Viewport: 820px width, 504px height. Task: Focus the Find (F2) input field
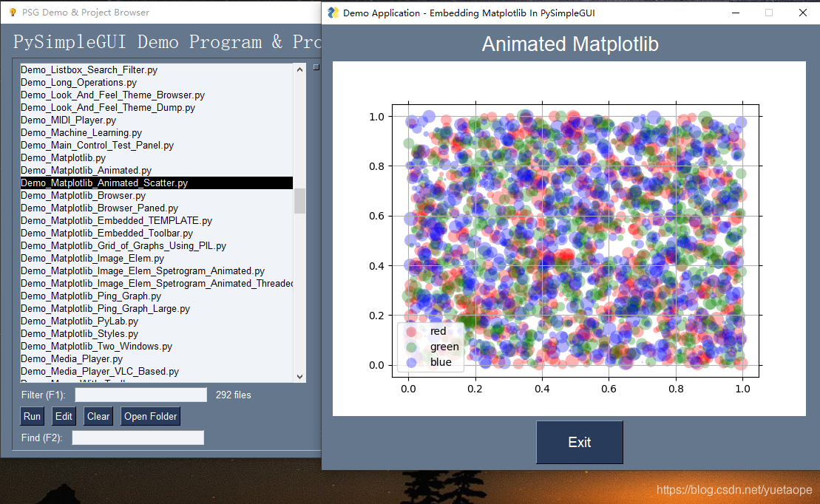[138, 437]
